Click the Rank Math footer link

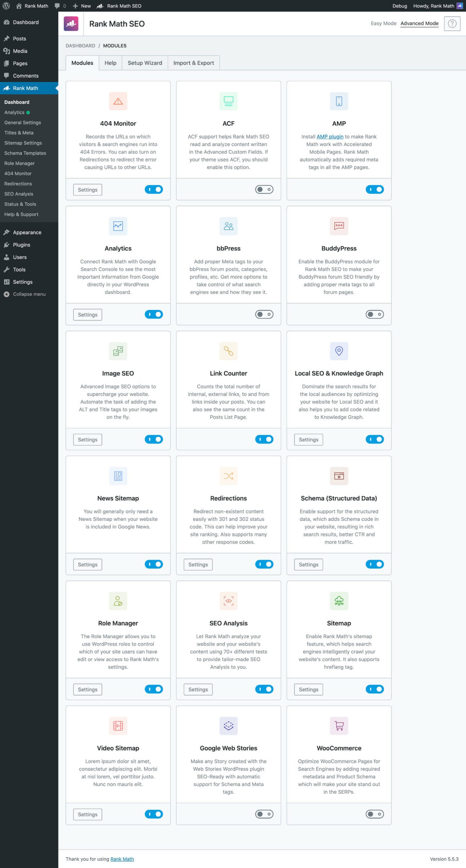coord(122,859)
